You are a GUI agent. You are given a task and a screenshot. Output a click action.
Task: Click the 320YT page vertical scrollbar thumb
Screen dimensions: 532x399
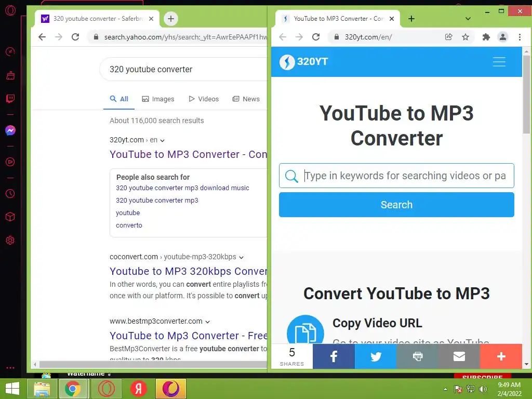pyautogui.click(x=526, y=95)
